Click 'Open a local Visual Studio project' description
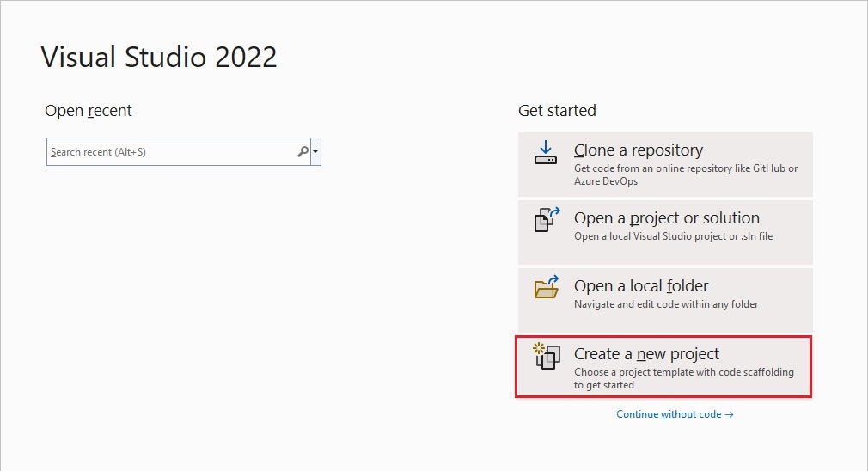Screen dimensions: 868x471 click(x=673, y=236)
